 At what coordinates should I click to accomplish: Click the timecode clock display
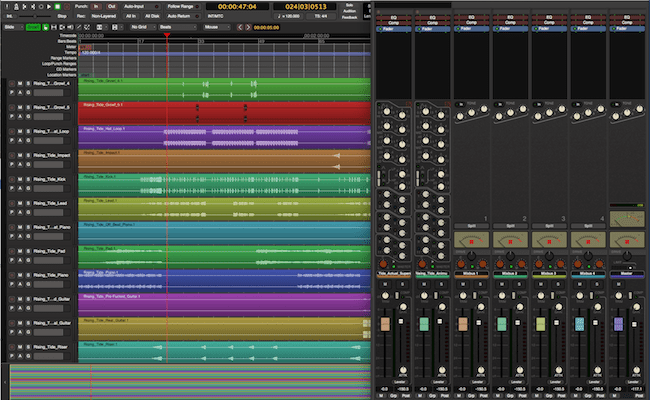[236, 7]
